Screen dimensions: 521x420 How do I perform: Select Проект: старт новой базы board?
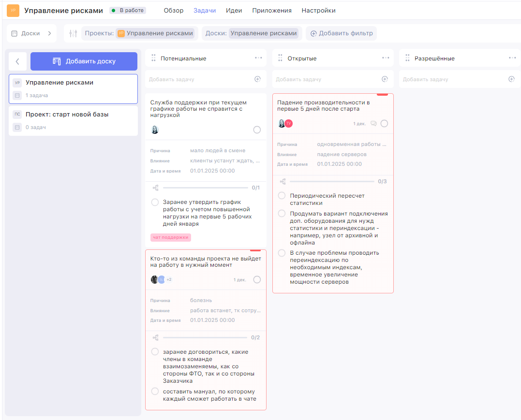pyautogui.click(x=67, y=115)
